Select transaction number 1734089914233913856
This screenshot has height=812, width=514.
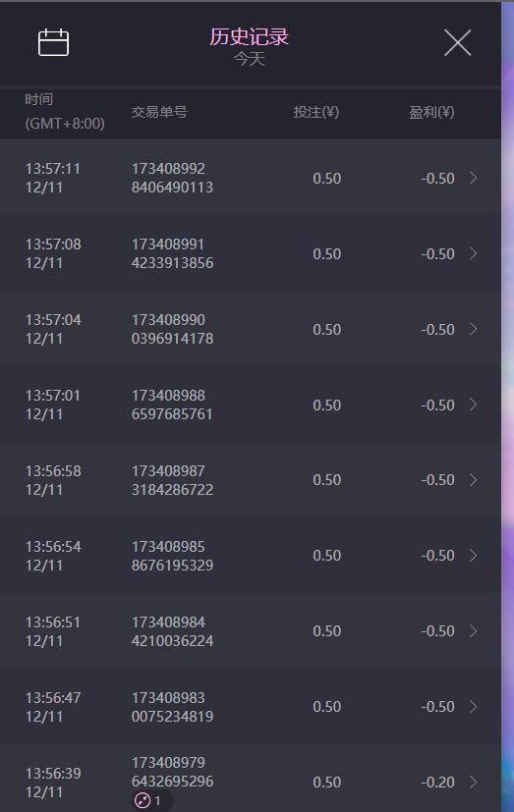172,253
